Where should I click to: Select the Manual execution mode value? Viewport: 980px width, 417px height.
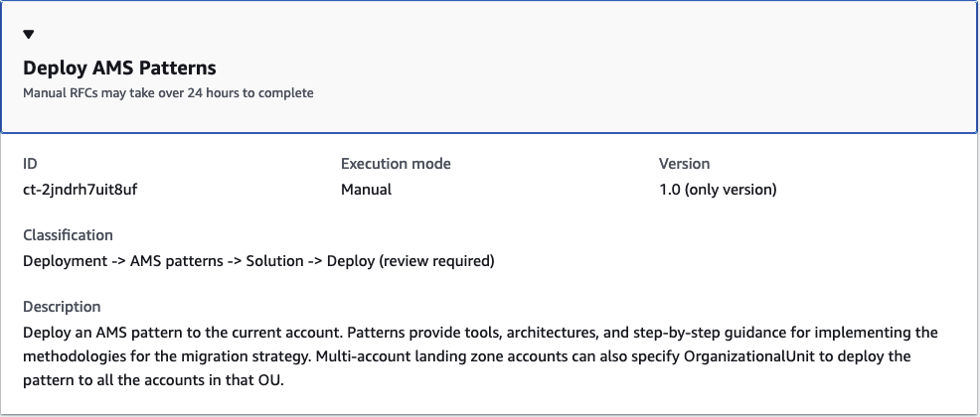click(366, 189)
